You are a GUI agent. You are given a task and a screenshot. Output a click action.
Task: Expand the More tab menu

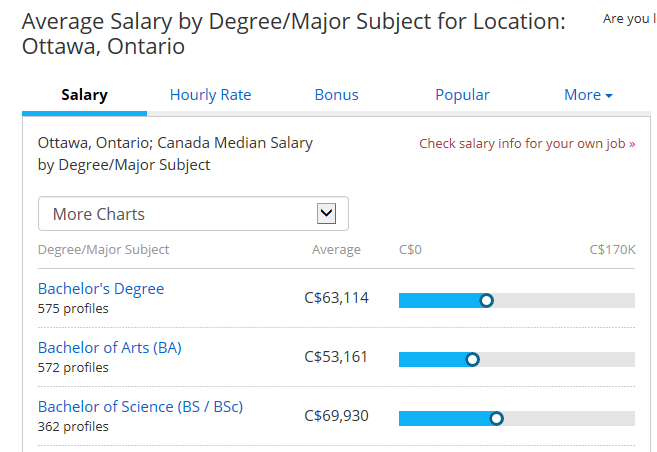[588, 95]
